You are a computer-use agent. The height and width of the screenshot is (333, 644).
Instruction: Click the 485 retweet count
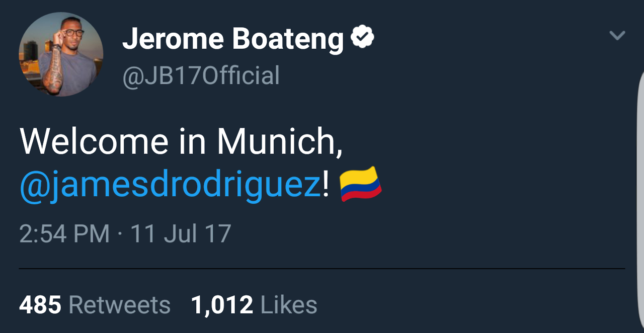click(x=40, y=305)
